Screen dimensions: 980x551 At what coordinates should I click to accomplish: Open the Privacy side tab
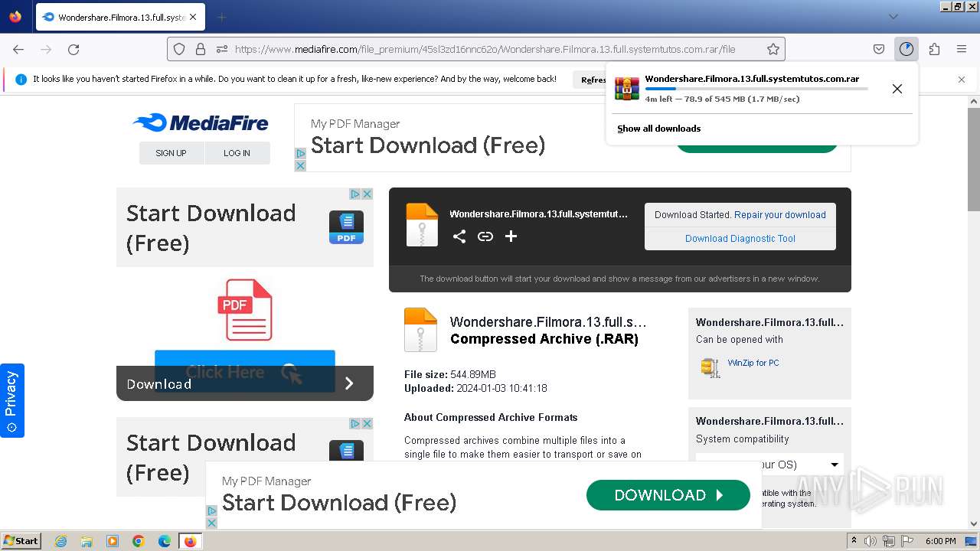(11, 400)
